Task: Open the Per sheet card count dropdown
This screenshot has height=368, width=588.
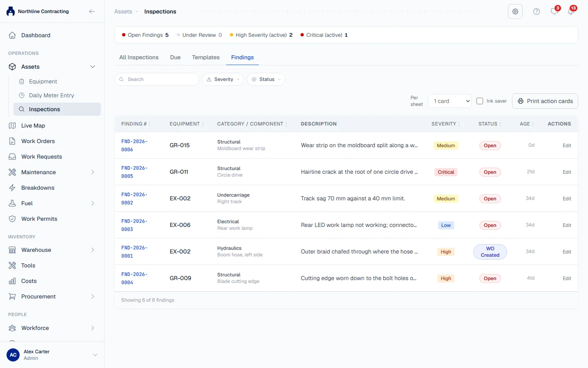Action: pyautogui.click(x=450, y=101)
